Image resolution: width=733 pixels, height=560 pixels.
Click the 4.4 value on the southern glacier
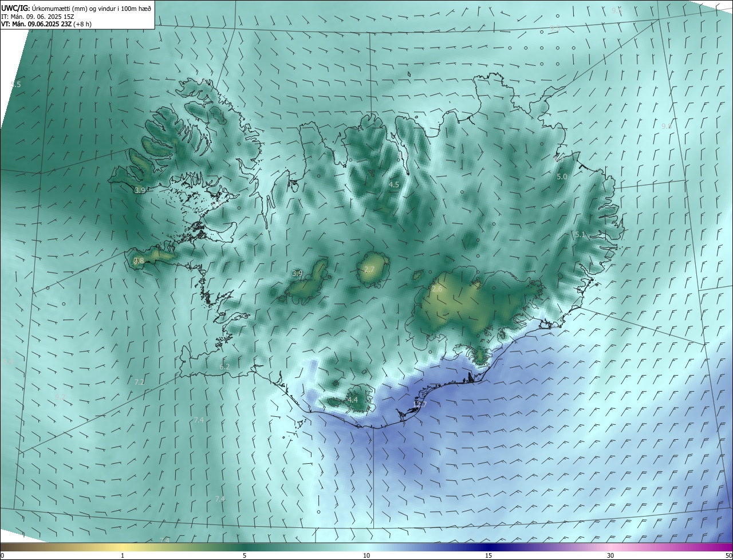click(x=352, y=400)
